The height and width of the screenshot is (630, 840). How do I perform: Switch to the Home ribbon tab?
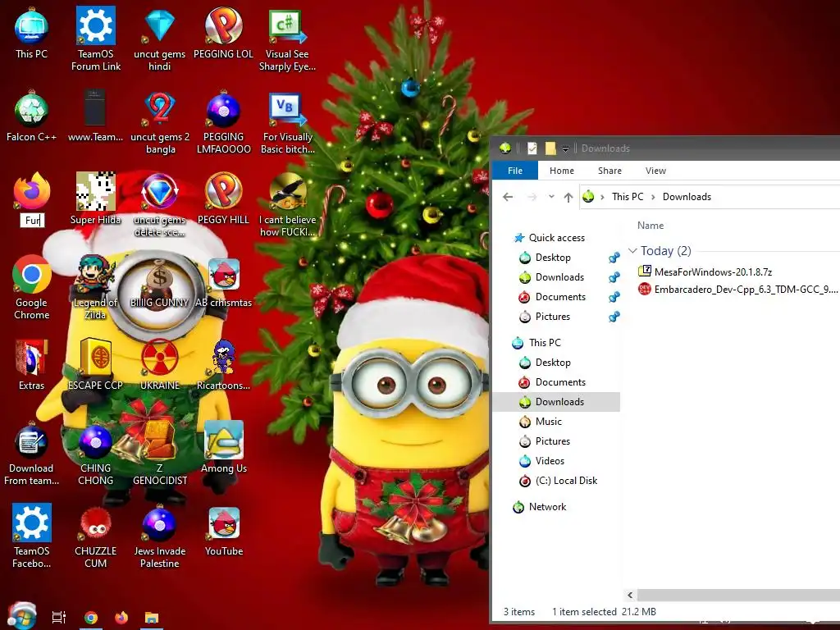tap(561, 171)
